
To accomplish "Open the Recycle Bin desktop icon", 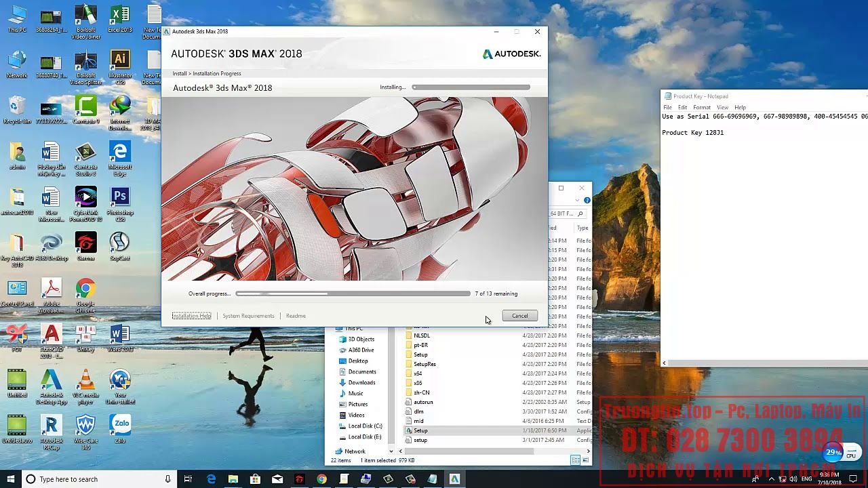I will tap(17, 109).
